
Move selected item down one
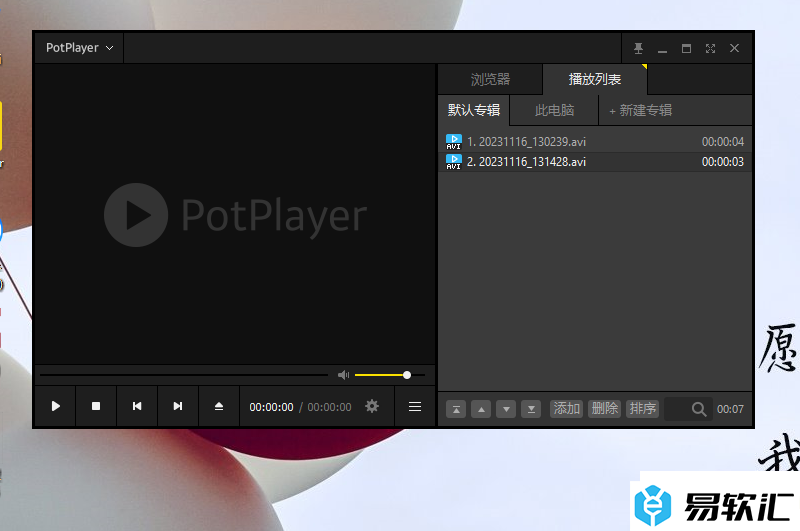506,409
